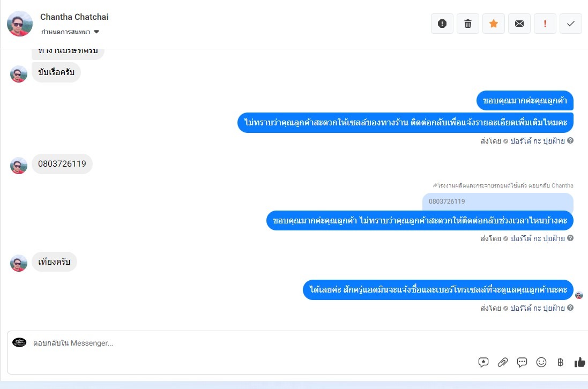
Task: Click the 0803726119 phone number message
Action: (x=62, y=164)
